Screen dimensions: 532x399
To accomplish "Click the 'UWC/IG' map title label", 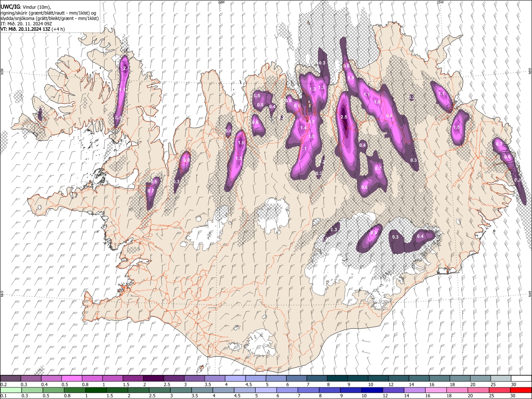I will click(x=10, y=7).
